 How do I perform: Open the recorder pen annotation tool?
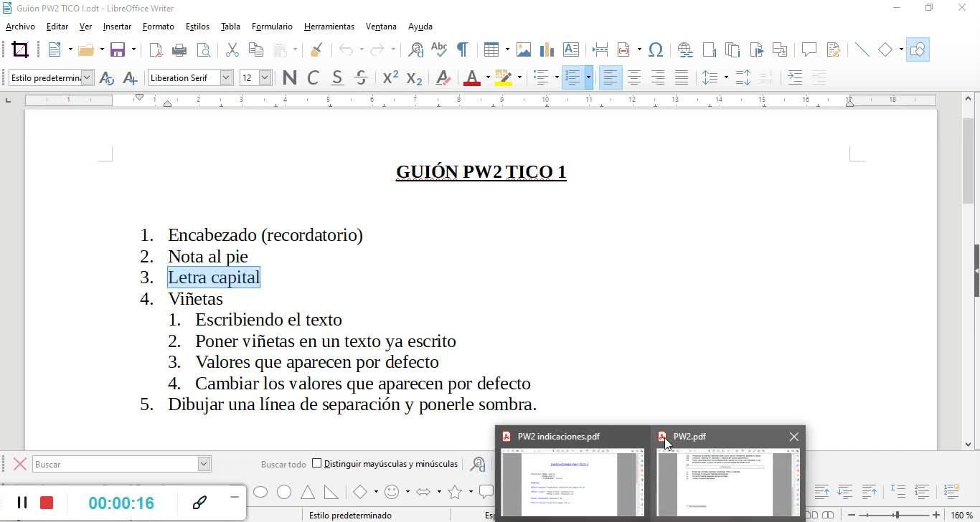(199, 503)
